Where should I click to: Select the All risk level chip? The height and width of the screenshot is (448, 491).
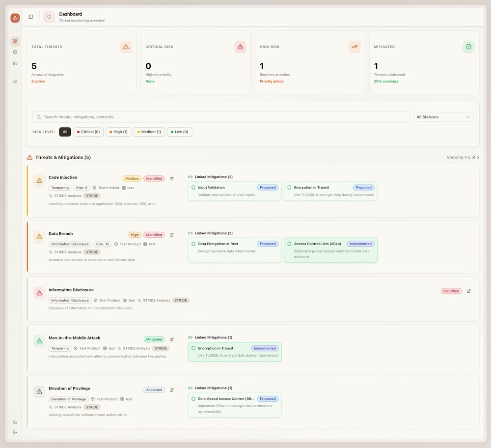tap(65, 132)
